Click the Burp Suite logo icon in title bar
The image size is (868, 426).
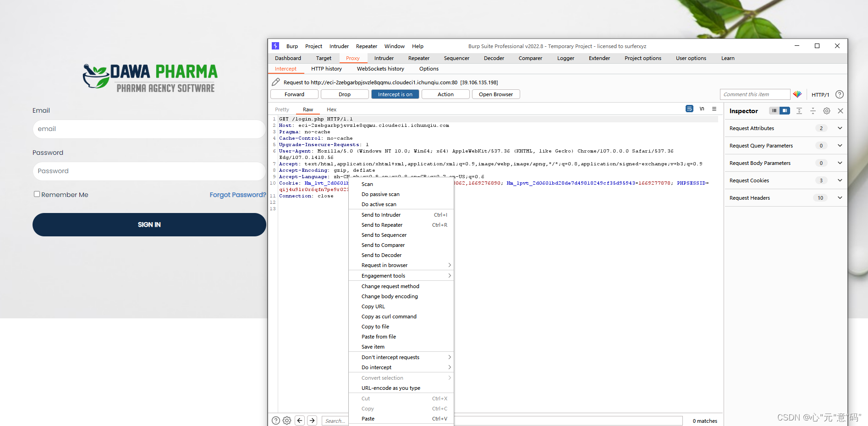pos(275,46)
